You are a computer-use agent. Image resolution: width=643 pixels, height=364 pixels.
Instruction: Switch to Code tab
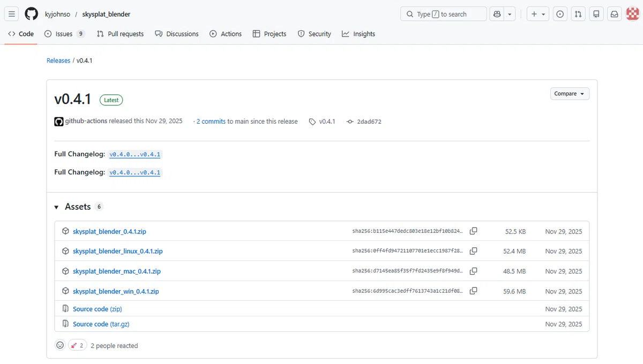coord(21,34)
